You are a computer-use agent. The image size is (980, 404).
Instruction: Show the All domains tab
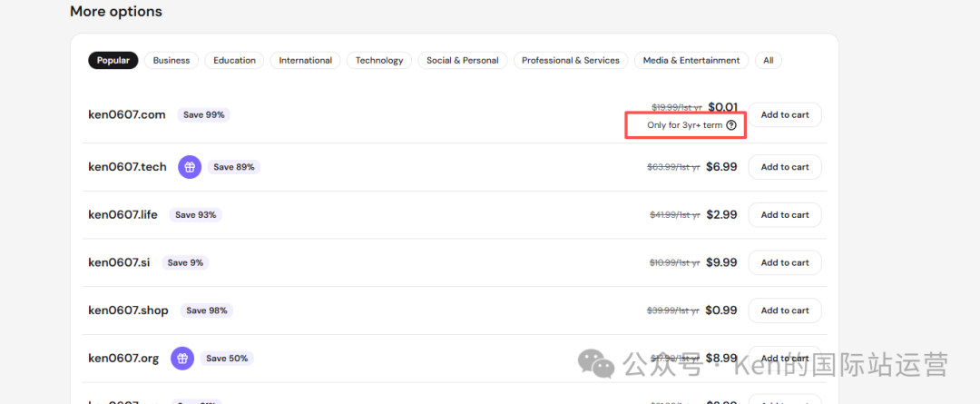[769, 61]
